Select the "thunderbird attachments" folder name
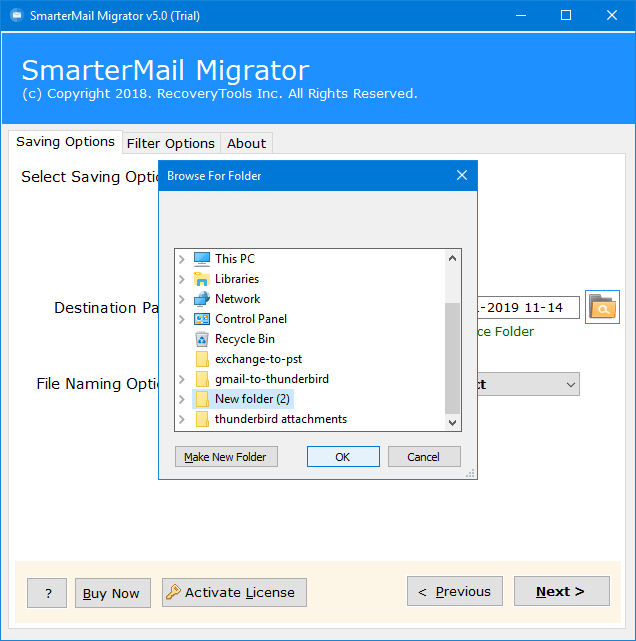 (x=281, y=419)
